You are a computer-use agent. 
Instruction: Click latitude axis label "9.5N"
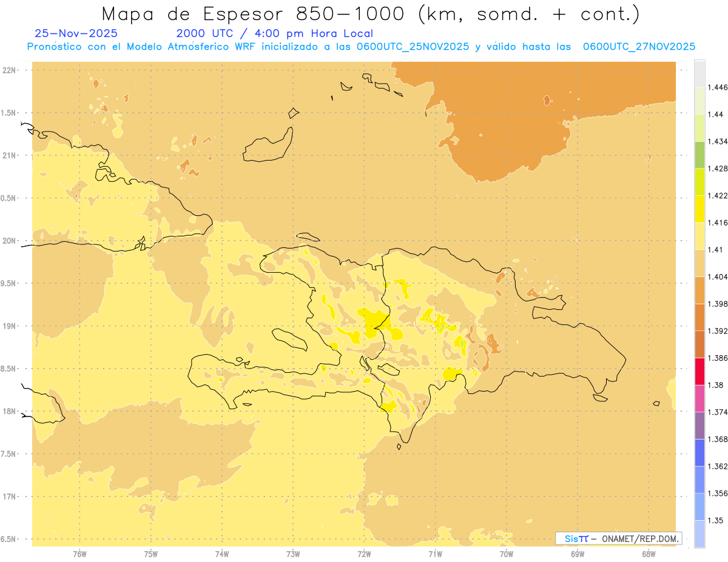9,284
